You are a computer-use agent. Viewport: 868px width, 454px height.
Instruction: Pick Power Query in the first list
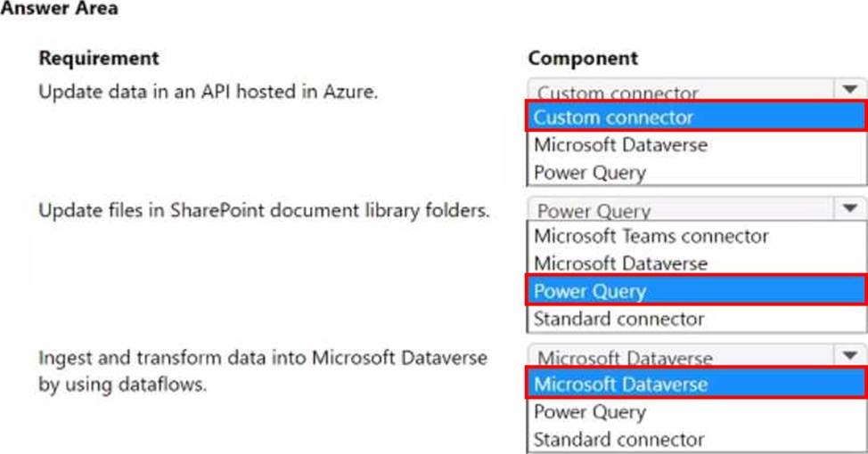(x=696, y=173)
